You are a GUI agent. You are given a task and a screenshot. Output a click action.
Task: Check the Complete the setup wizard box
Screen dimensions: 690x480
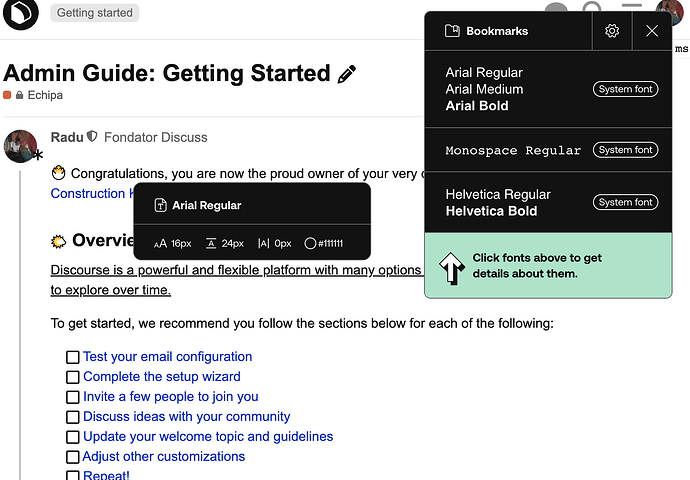pyautogui.click(x=73, y=377)
